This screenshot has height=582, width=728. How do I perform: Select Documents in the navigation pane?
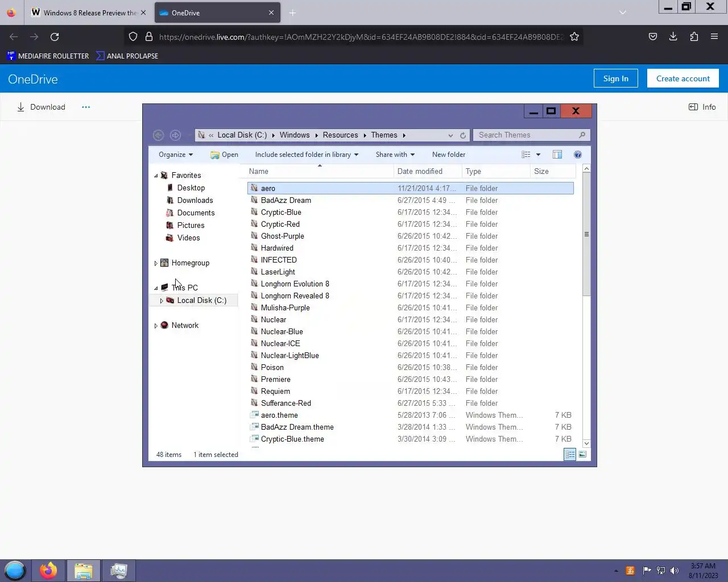tap(195, 213)
